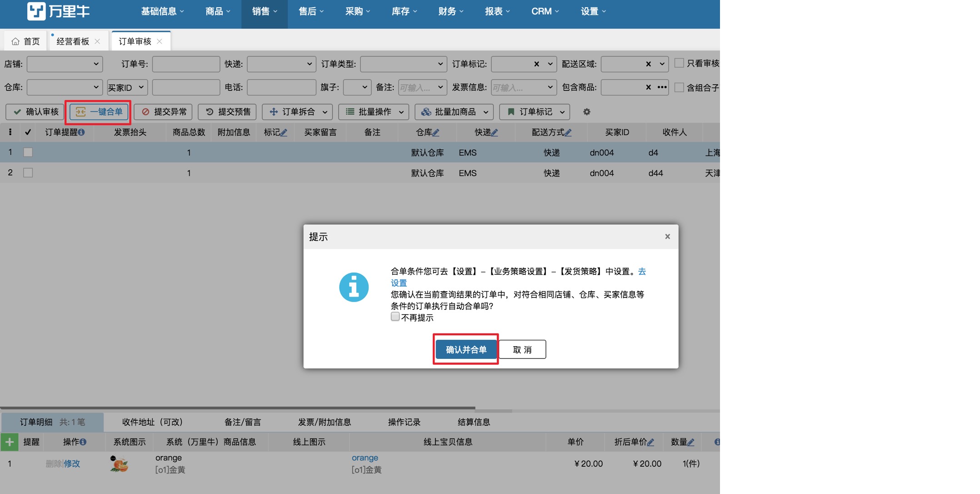Open the 基础信息 menu
The height and width of the screenshot is (494, 980).
(162, 11)
